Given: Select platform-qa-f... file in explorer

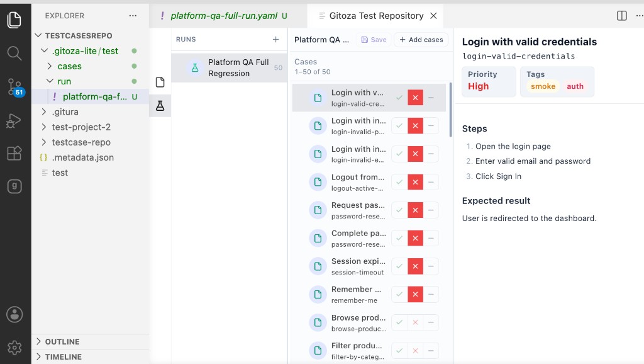Looking at the screenshot, I should coord(91,96).
